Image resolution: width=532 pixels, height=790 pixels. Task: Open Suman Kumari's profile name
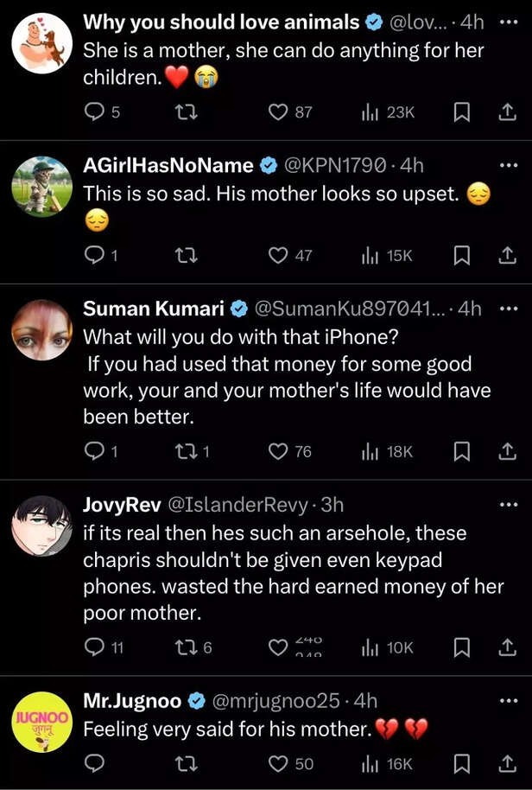tap(153, 309)
